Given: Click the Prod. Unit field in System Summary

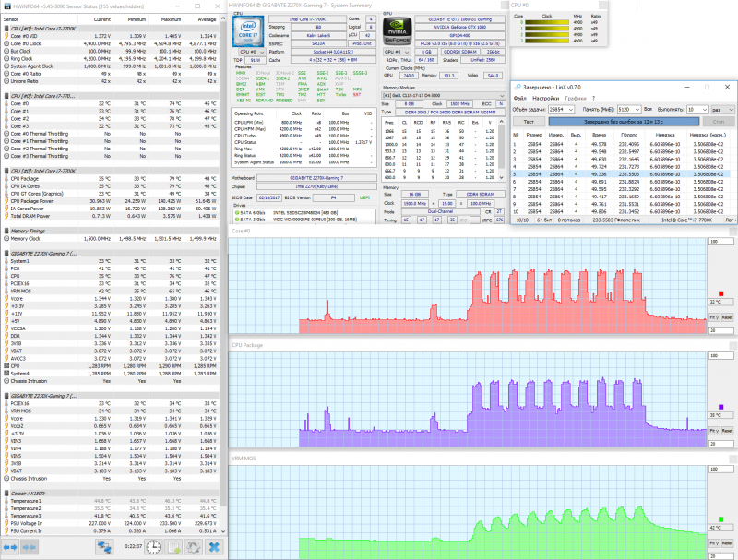Looking at the screenshot, I should [362, 43].
